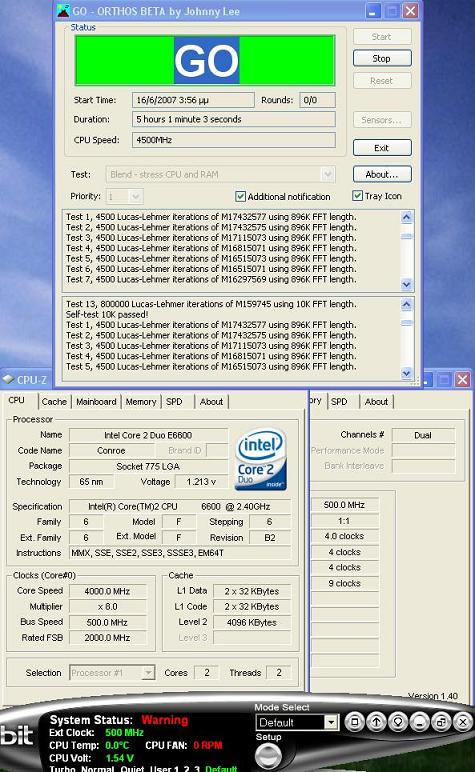Click upper log scrollbar thumb
The width and height of the screenshot is (475, 772).
tap(407, 236)
